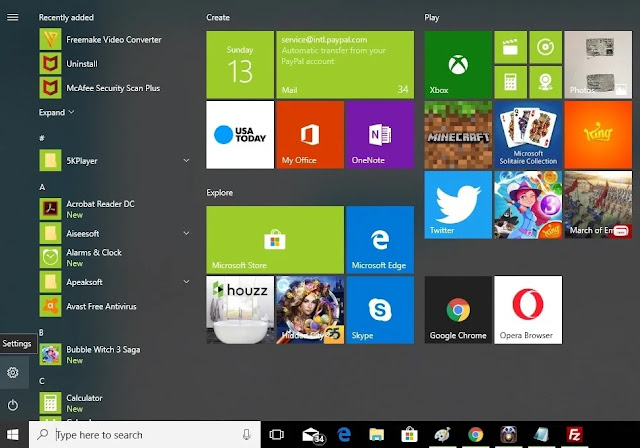The width and height of the screenshot is (640, 448).
Task: Launch the Microsoft Edge tile
Action: point(380,240)
